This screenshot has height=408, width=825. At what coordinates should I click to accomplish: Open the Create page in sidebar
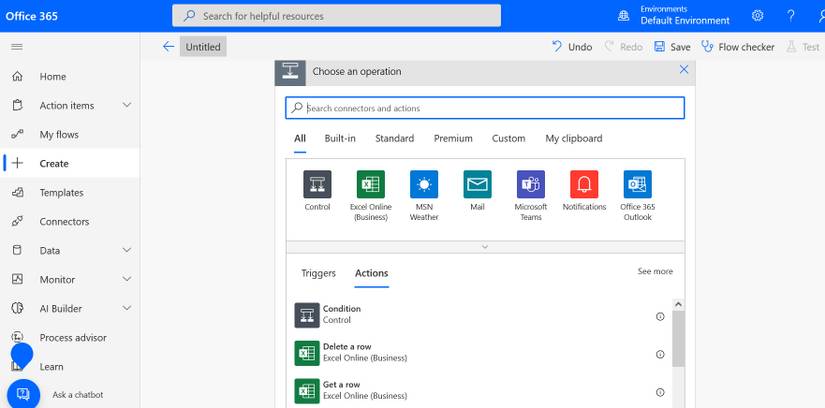point(71,163)
